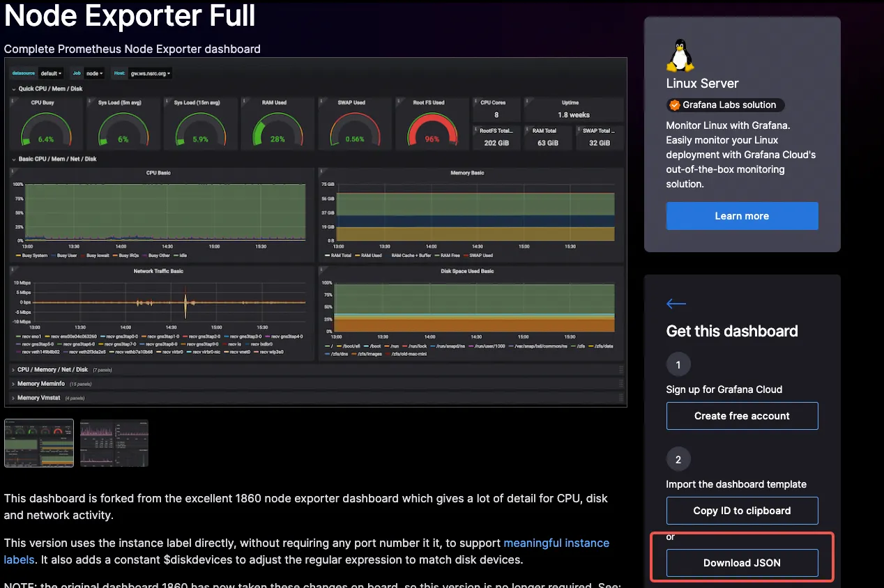This screenshot has width=884, height=588.
Task: Expand the Memory Meminfo row
Action: (40, 384)
